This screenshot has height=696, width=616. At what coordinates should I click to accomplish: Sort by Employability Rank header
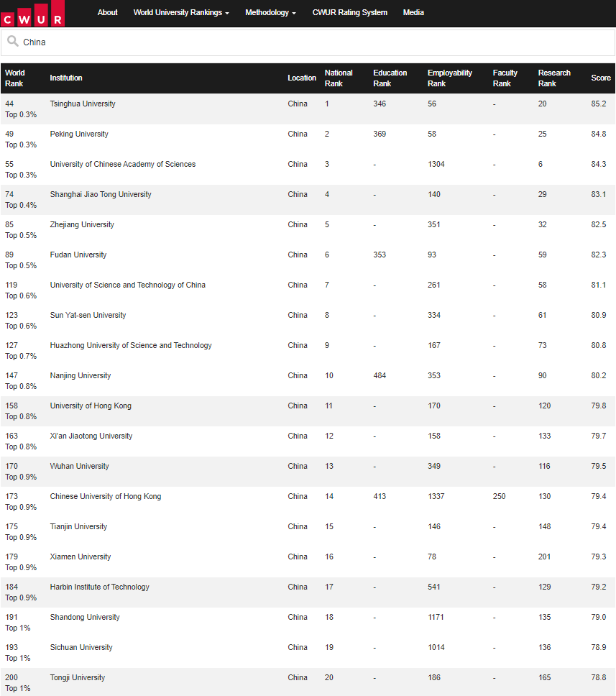[449, 78]
